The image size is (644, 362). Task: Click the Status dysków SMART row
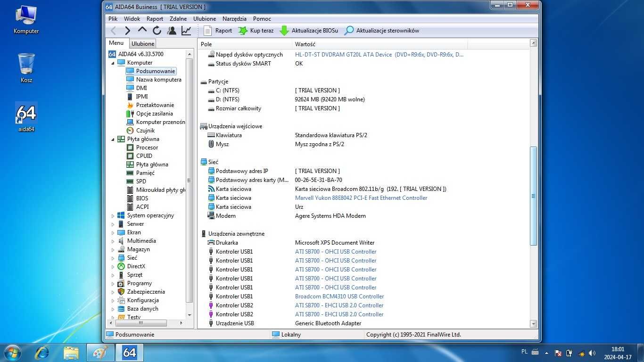363,64
